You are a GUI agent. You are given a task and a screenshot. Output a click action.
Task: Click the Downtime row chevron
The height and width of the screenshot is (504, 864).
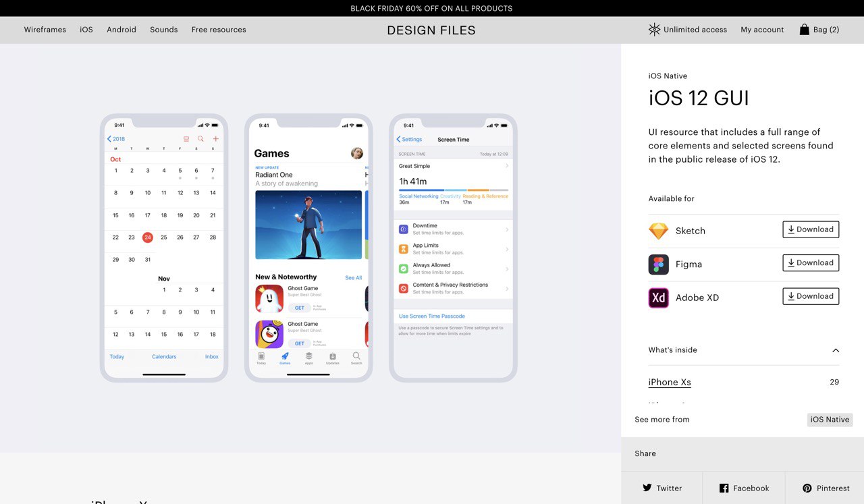[x=507, y=229]
